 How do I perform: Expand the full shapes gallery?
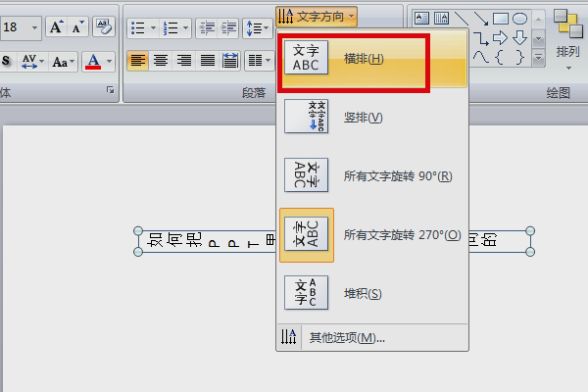tap(538, 58)
